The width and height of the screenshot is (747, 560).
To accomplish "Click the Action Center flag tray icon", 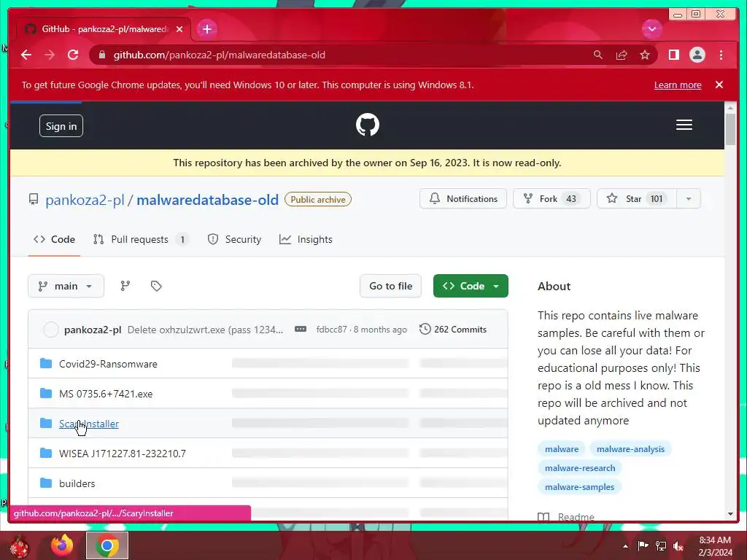I will [x=643, y=545].
